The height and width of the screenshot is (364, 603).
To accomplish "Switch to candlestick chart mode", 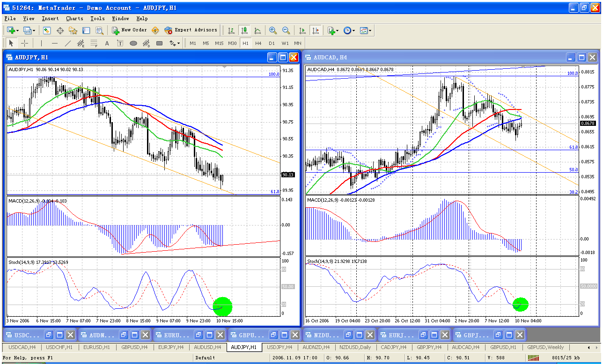I will tap(244, 30).
